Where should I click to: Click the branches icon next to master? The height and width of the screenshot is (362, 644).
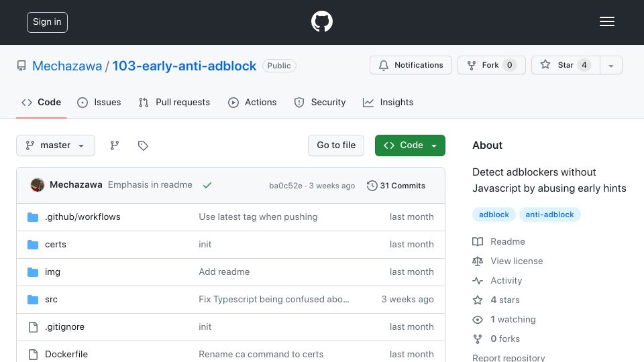click(115, 145)
